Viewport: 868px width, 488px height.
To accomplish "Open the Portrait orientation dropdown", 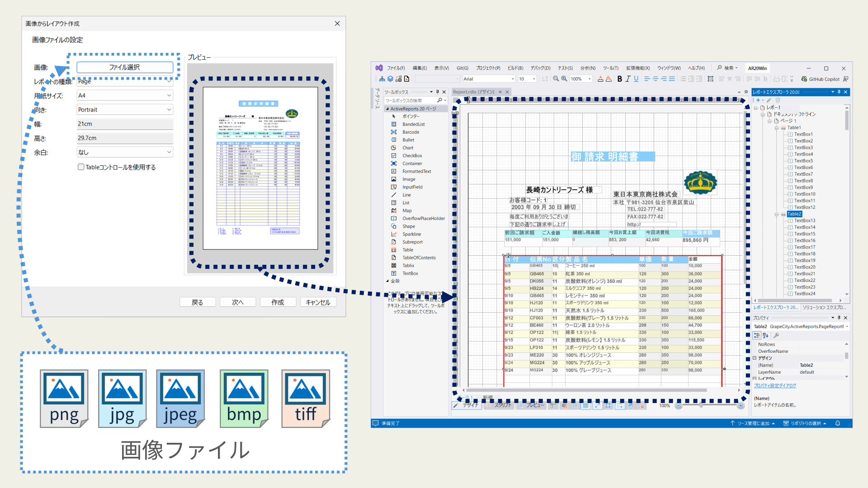I will [x=125, y=110].
